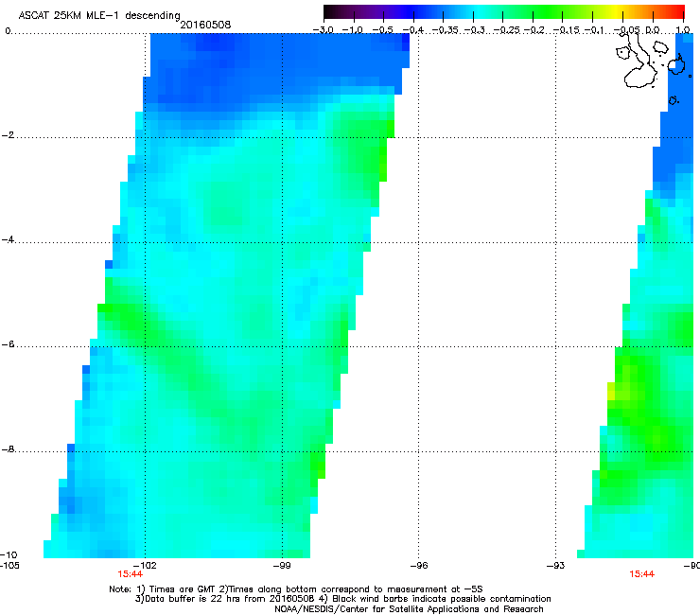Image resolution: width=700 pixels, height=615 pixels.
Task: Select the "-0.5" color scale label
Action: [x=382, y=30]
